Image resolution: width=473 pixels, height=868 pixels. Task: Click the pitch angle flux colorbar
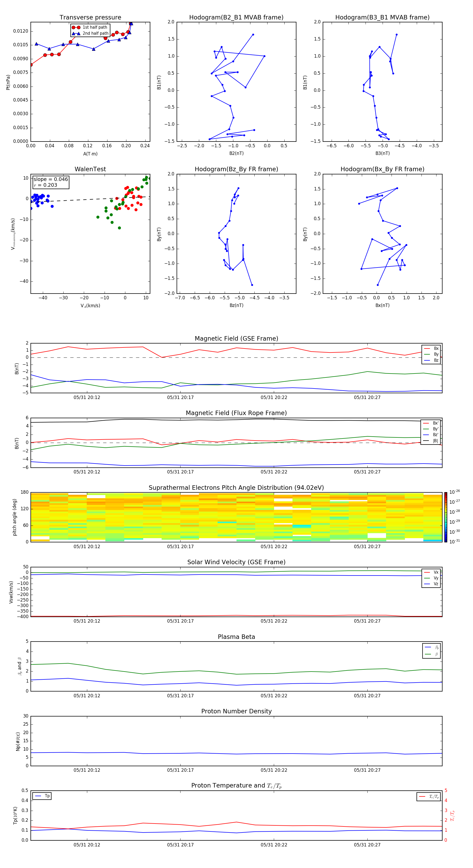[x=446, y=517]
